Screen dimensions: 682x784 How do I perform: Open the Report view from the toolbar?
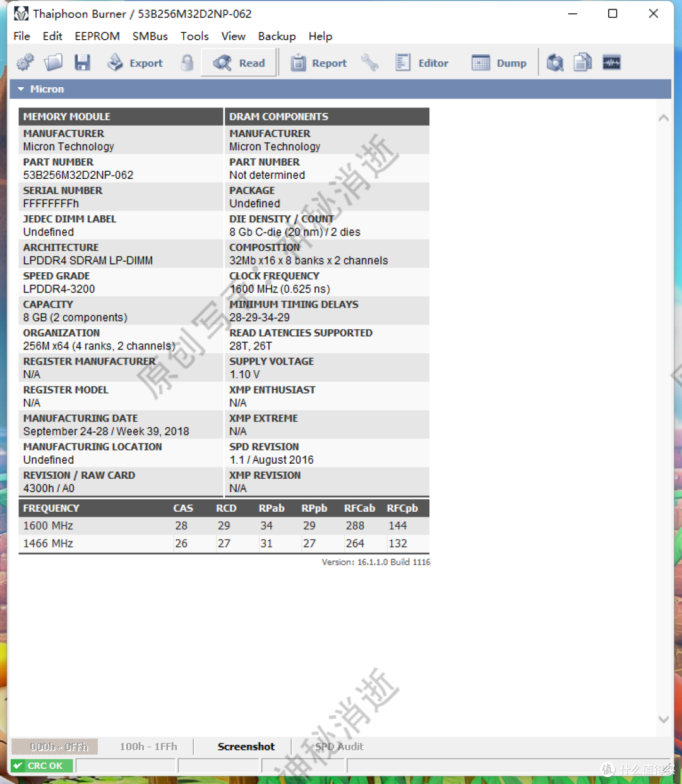[319, 63]
